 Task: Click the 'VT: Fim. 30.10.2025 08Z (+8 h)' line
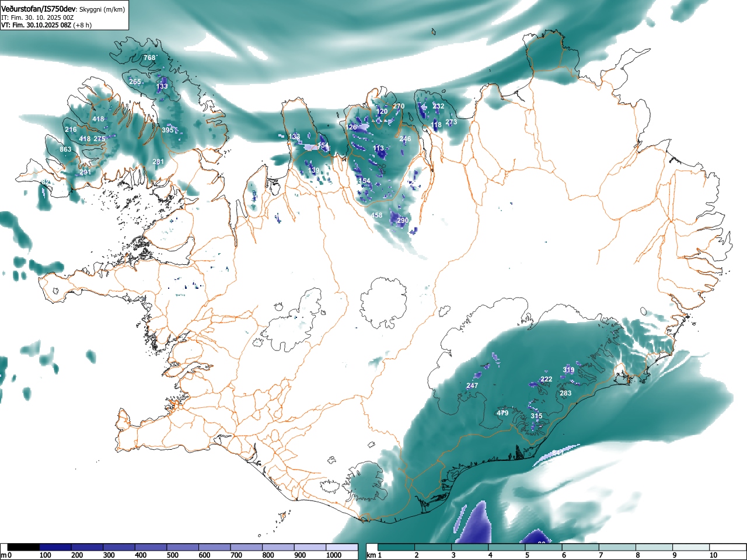point(46,25)
